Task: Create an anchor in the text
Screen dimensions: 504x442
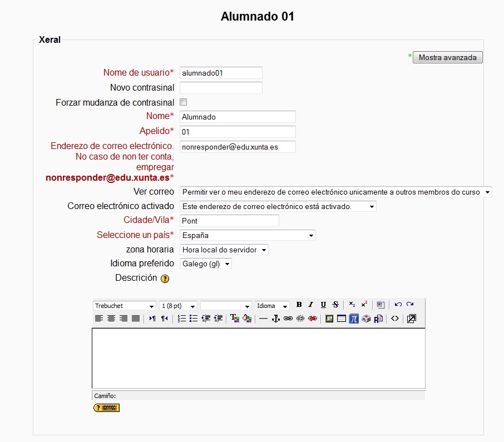Action: tap(275, 319)
